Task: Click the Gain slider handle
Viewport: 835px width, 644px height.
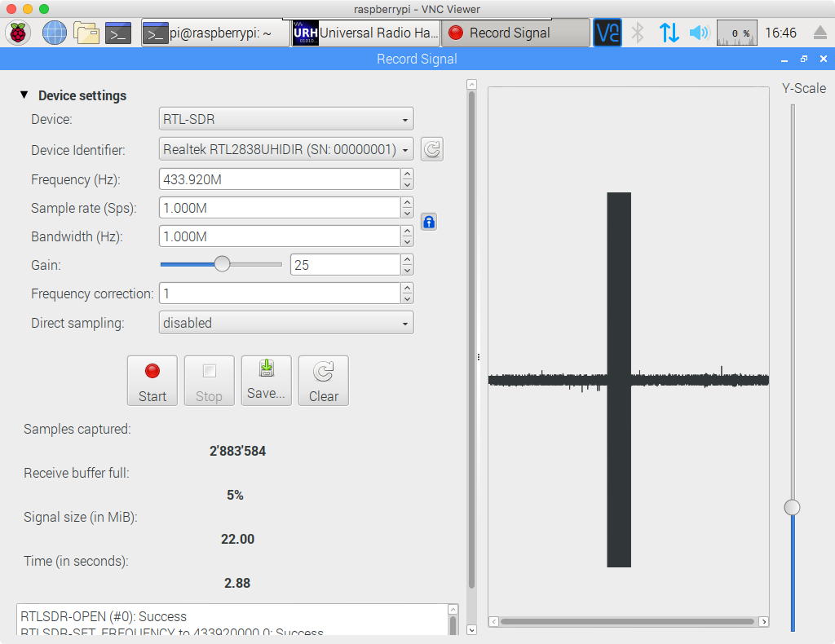Action: pyautogui.click(x=222, y=264)
